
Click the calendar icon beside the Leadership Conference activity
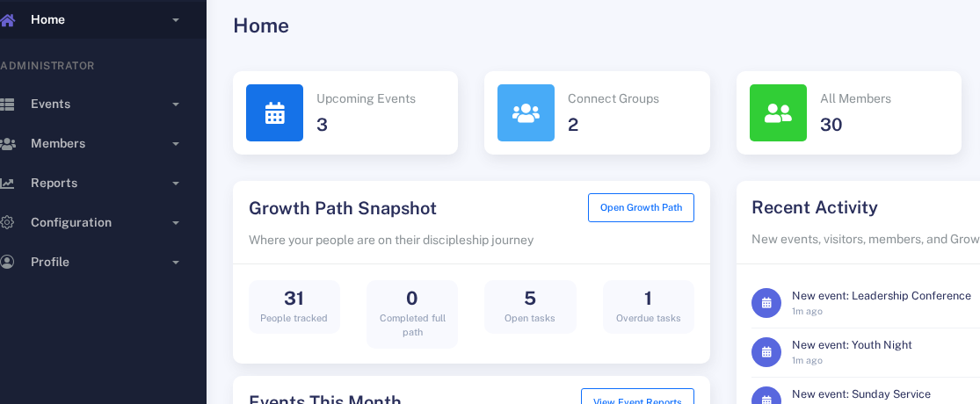point(766,303)
